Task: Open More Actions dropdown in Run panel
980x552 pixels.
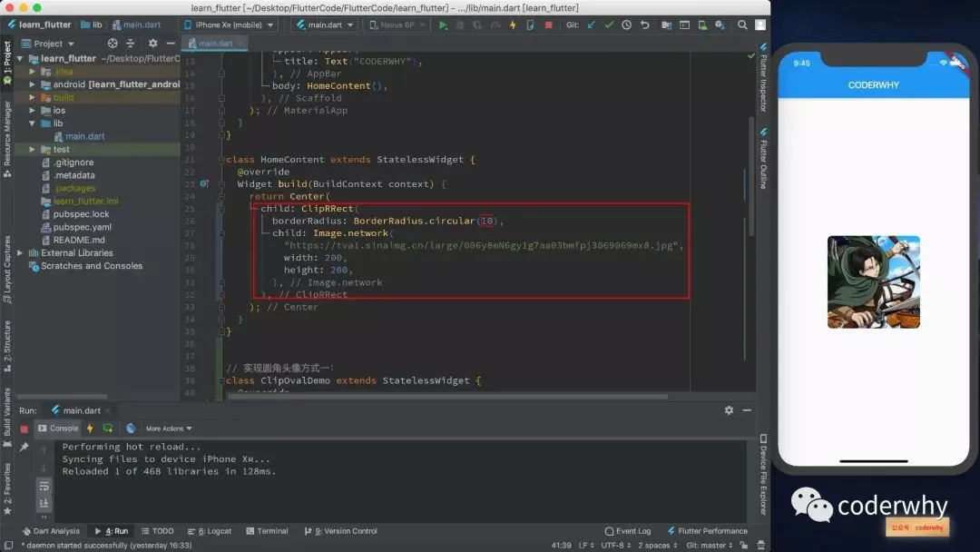Action: 169,429
